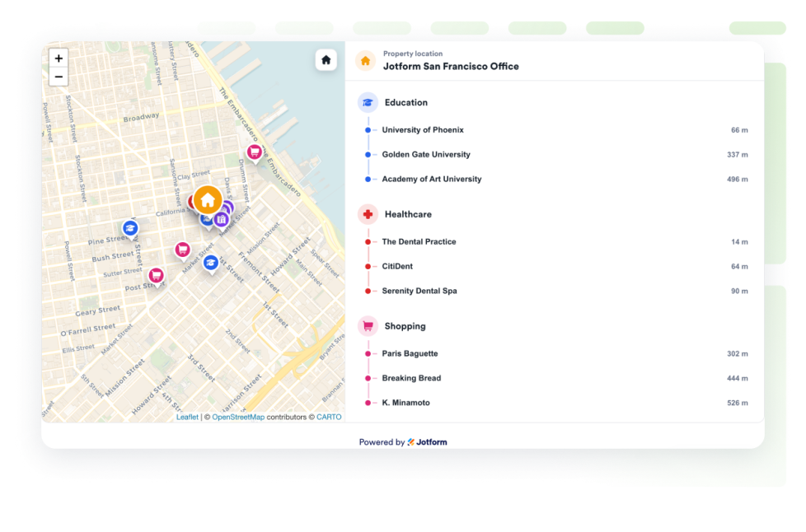
Task: Click the 444 m distance value
Action: point(737,379)
